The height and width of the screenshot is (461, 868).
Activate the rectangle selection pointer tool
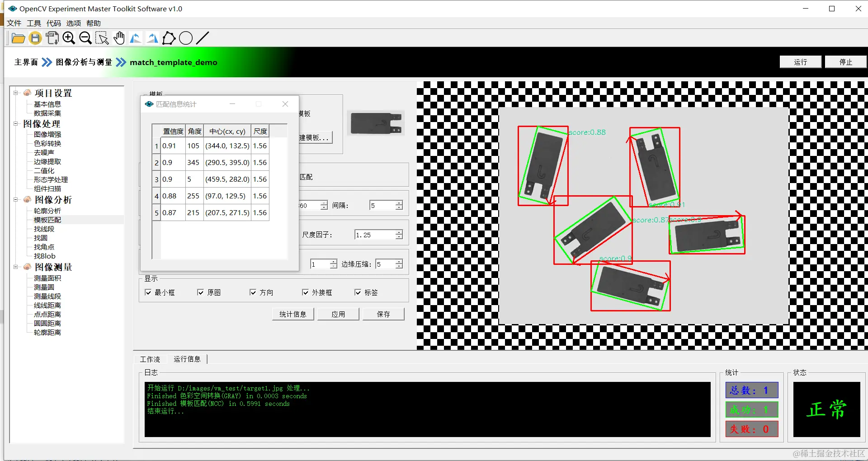pos(102,38)
